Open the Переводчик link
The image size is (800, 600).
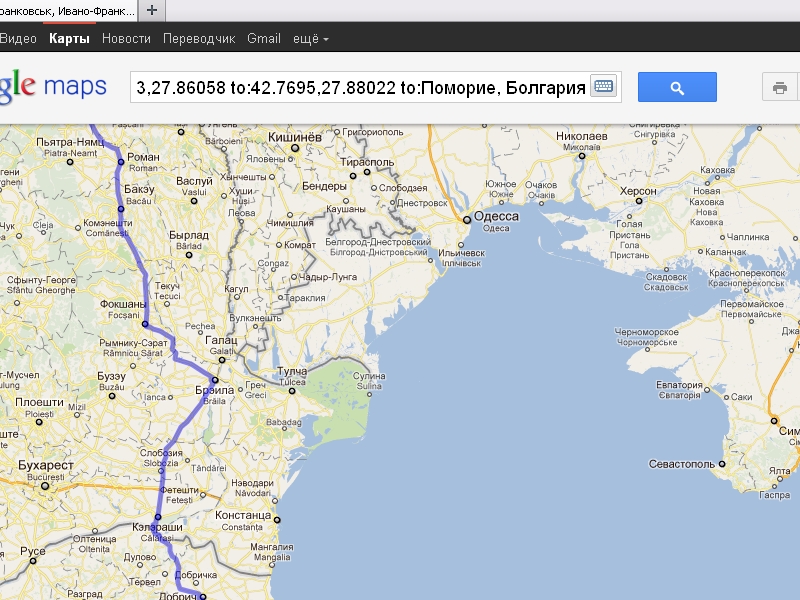(x=199, y=39)
